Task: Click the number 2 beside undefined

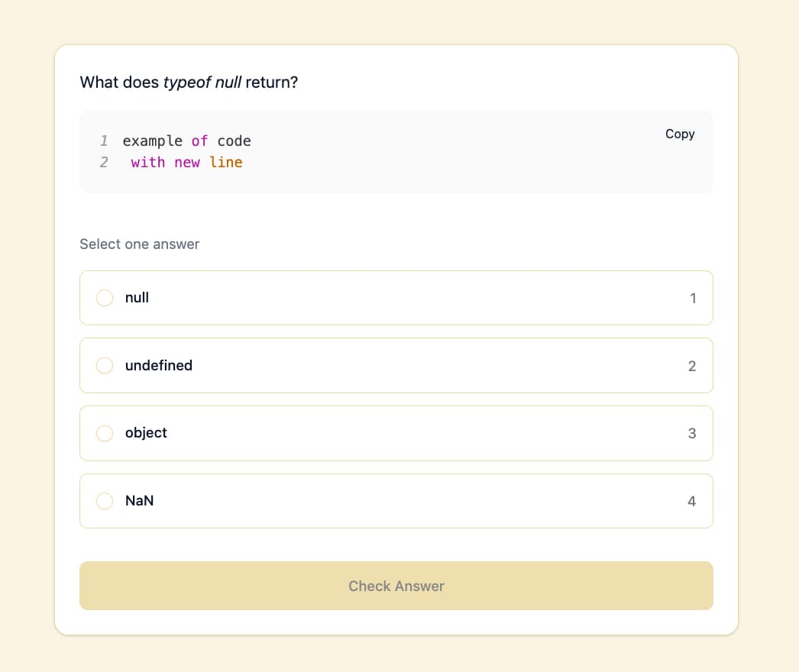Action: pos(692,366)
